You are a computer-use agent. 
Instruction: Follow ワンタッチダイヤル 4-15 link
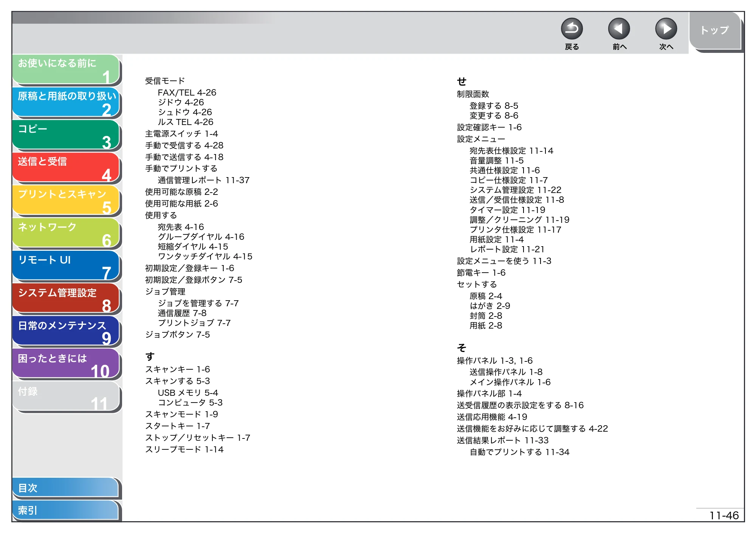[x=205, y=256]
